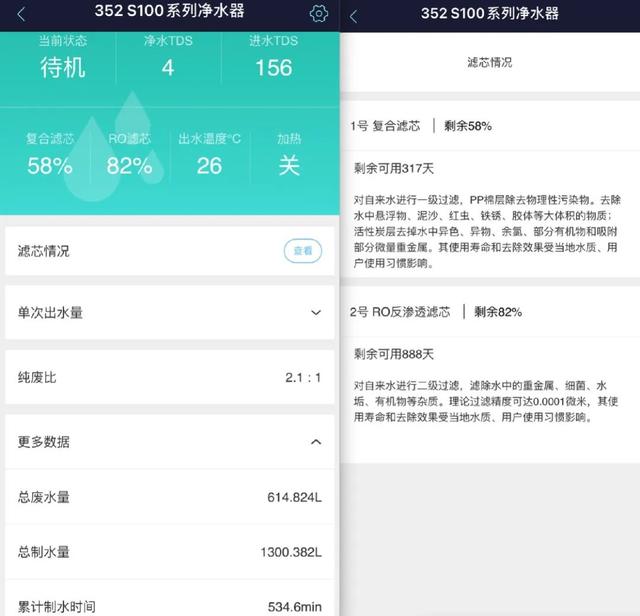The width and height of the screenshot is (640, 616).
Task: Tap the RO滤芯 description paragraph
Action: click(x=486, y=401)
